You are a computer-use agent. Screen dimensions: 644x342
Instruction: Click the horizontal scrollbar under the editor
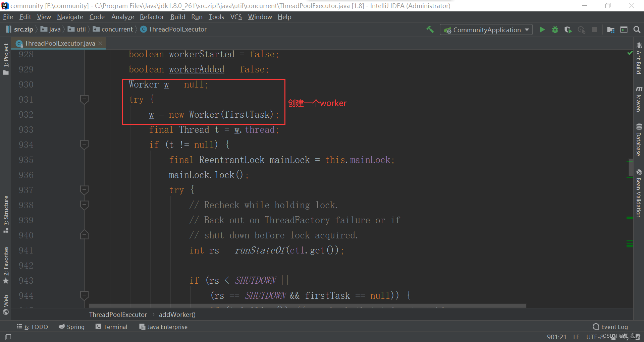click(308, 306)
